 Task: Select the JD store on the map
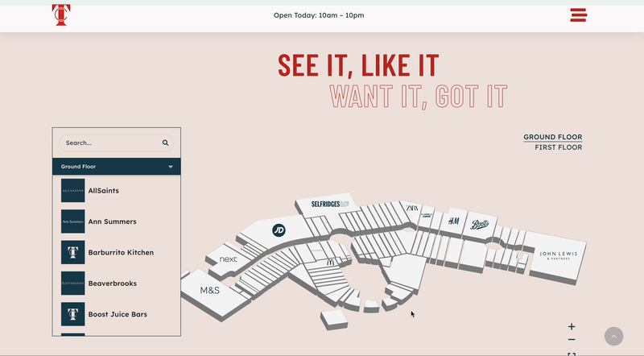pyautogui.click(x=279, y=230)
